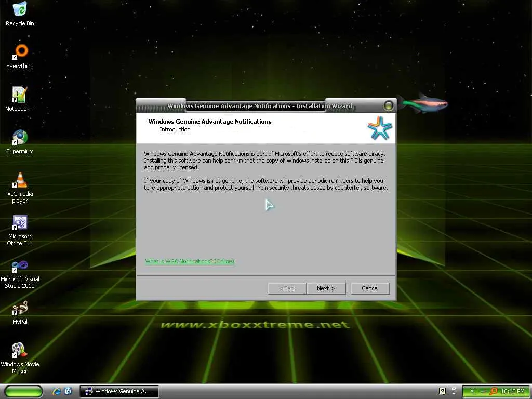
Task: Close the wizard with the round title button
Action: pyautogui.click(x=389, y=106)
